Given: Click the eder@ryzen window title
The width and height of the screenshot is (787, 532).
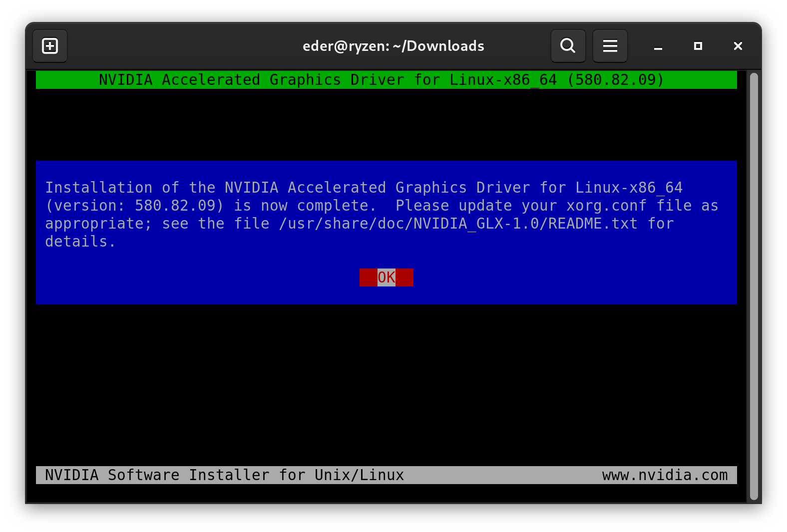Looking at the screenshot, I should pos(393,46).
